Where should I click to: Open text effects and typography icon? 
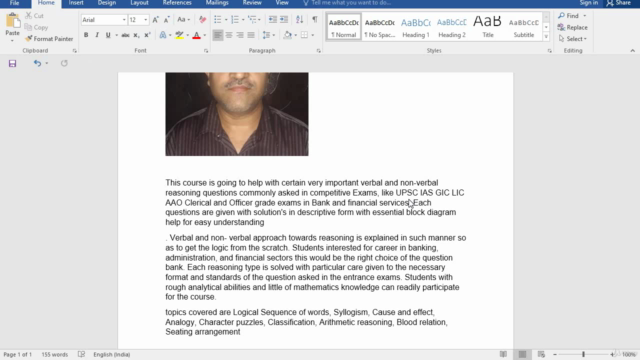click(163, 35)
